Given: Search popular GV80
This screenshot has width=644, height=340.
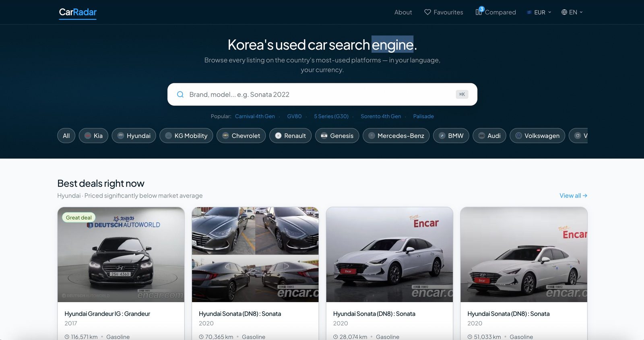Looking at the screenshot, I should coord(294,116).
